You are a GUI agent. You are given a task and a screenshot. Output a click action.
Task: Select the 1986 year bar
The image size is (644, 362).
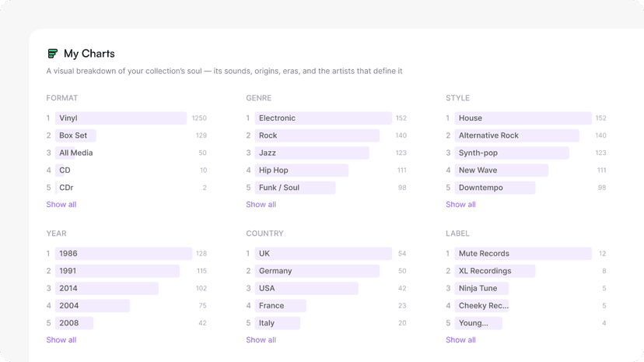(x=124, y=254)
